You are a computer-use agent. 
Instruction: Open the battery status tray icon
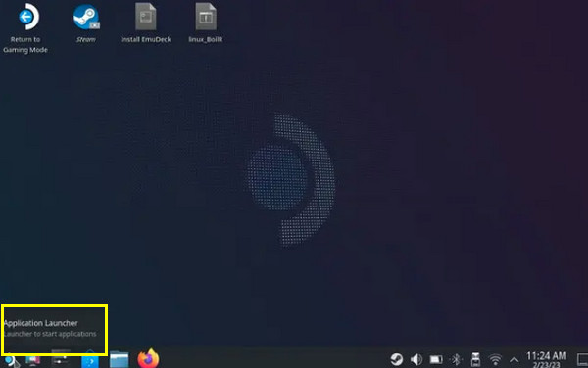click(x=436, y=360)
